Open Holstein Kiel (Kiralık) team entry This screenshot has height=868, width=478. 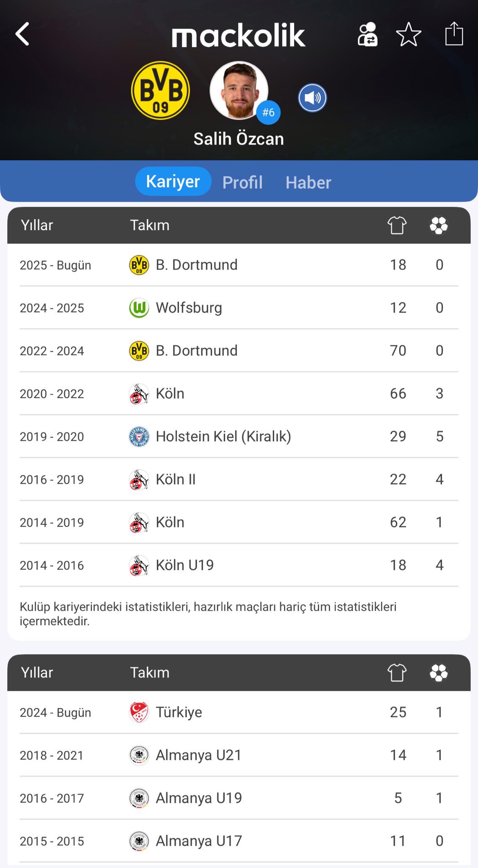(223, 436)
